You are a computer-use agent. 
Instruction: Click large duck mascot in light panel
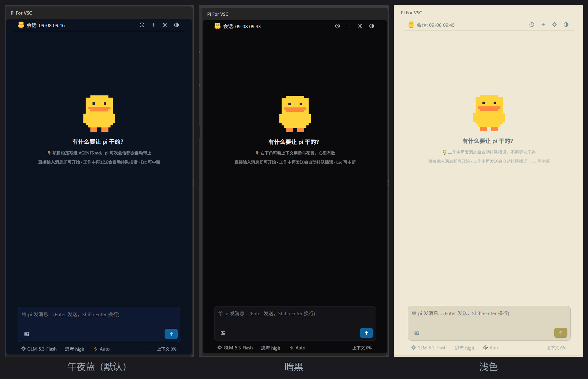pyautogui.click(x=489, y=113)
